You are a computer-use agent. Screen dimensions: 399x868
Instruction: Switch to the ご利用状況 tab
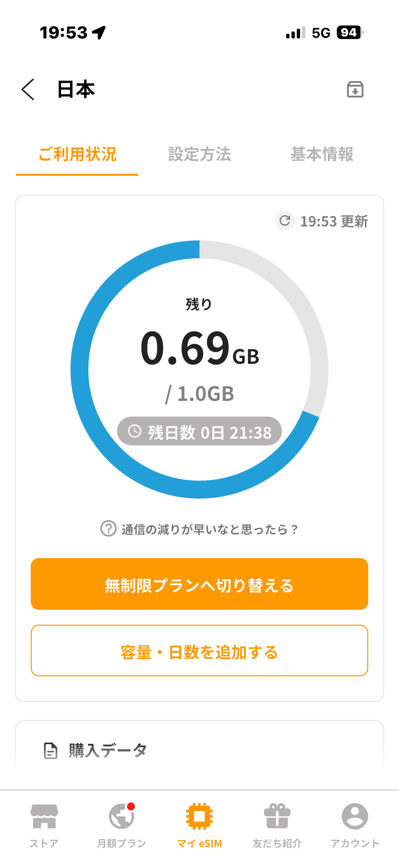[77, 154]
